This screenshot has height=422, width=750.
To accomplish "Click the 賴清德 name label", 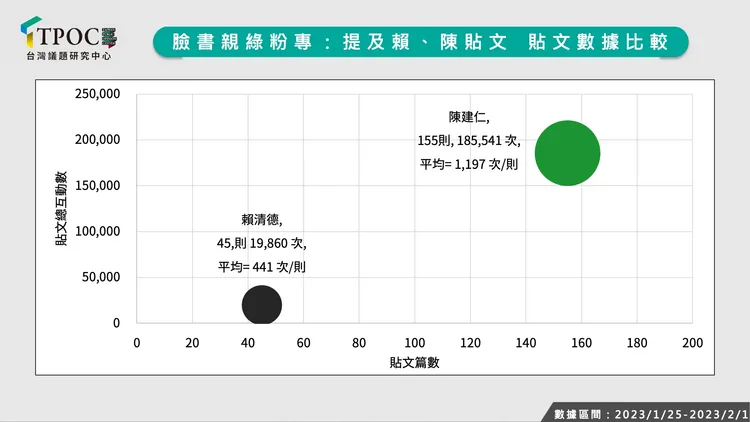I will pos(262,220).
